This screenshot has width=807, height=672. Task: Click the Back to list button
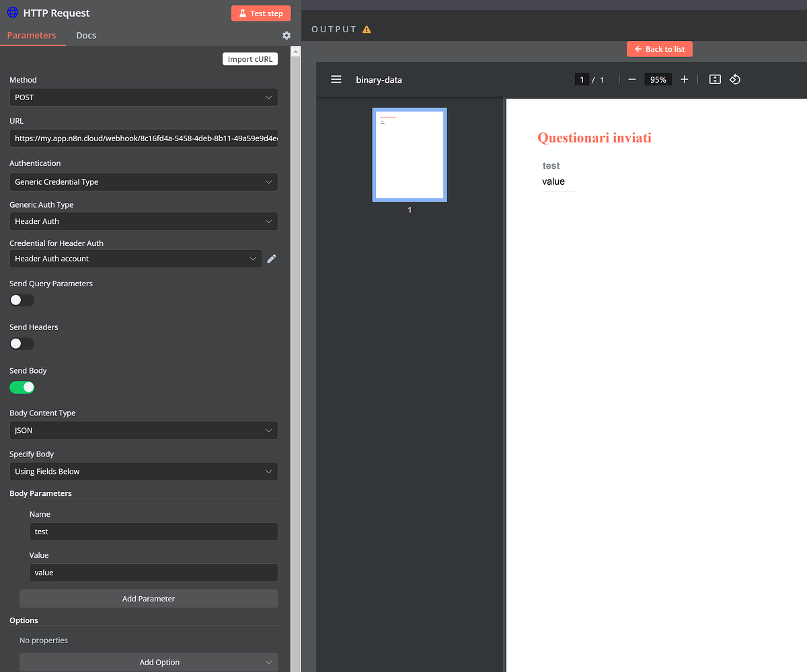[x=659, y=48]
